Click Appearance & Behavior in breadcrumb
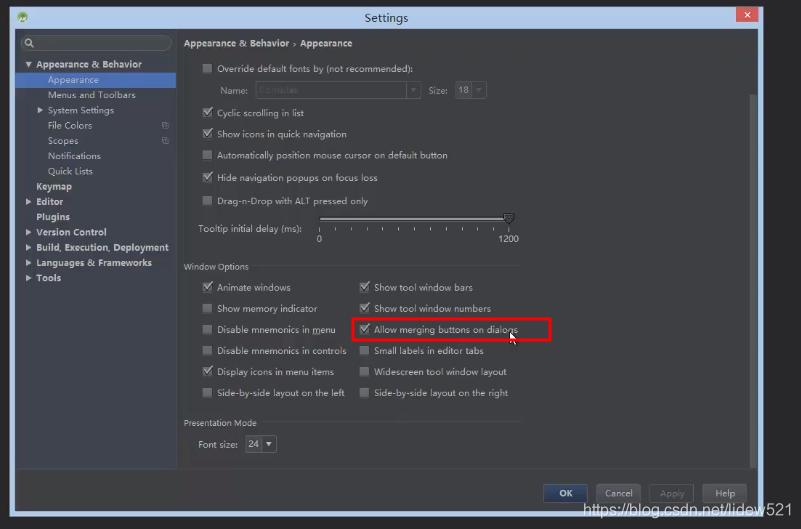The height and width of the screenshot is (529, 801). tap(236, 43)
